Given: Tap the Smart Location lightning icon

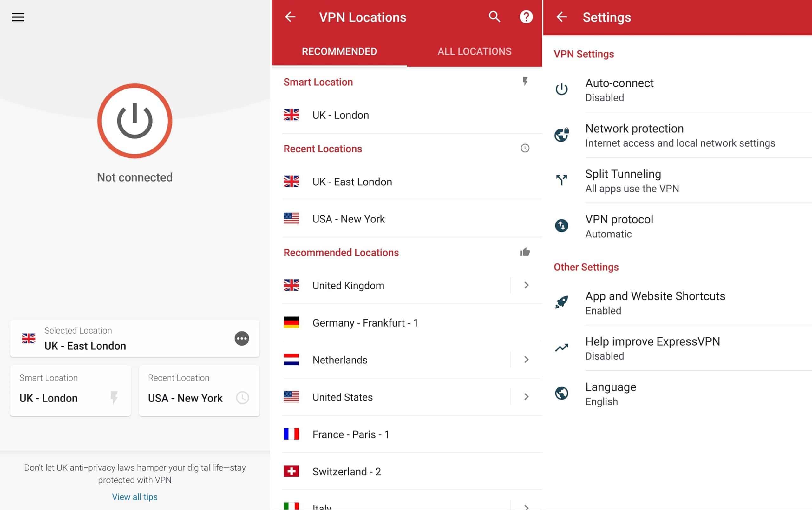Looking at the screenshot, I should [525, 81].
